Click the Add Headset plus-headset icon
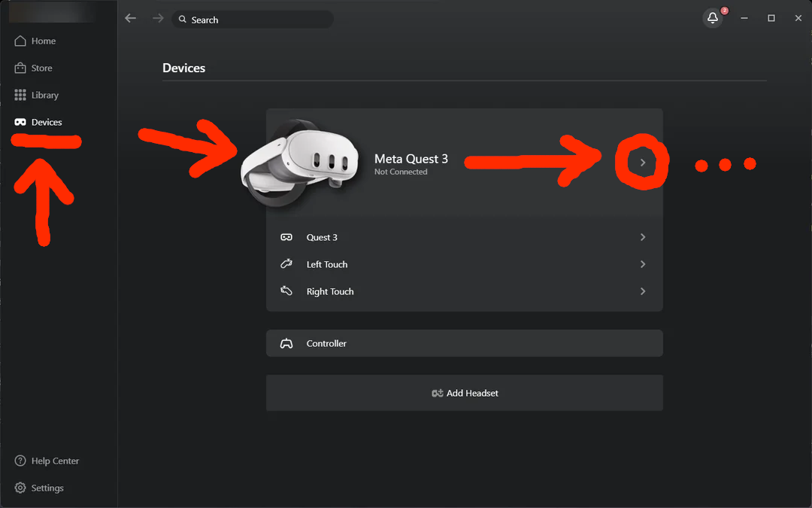The width and height of the screenshot is (812, 508). (438, 393)
